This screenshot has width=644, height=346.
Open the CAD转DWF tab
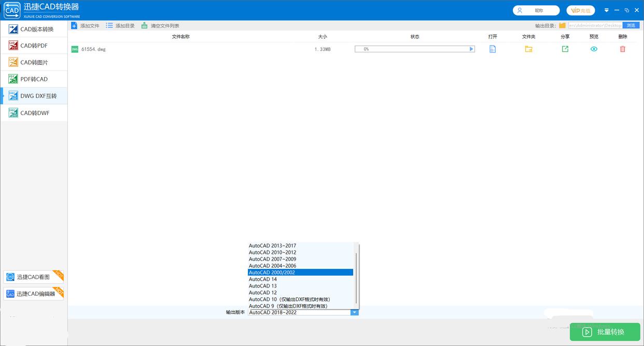coord(34,112)
